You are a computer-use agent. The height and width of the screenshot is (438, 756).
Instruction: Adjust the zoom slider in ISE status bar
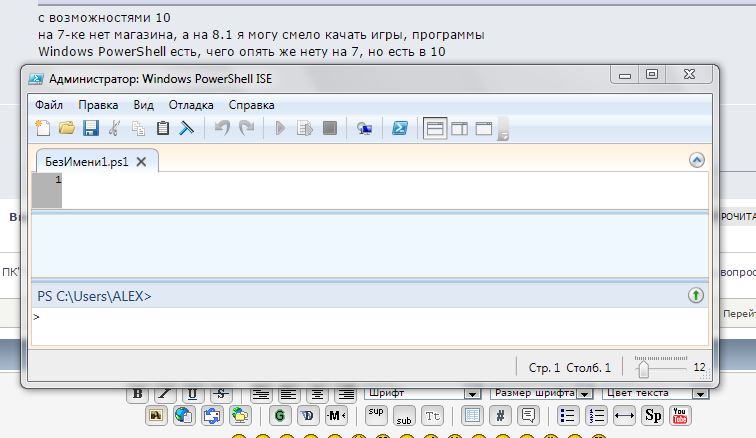coord(643,369)
